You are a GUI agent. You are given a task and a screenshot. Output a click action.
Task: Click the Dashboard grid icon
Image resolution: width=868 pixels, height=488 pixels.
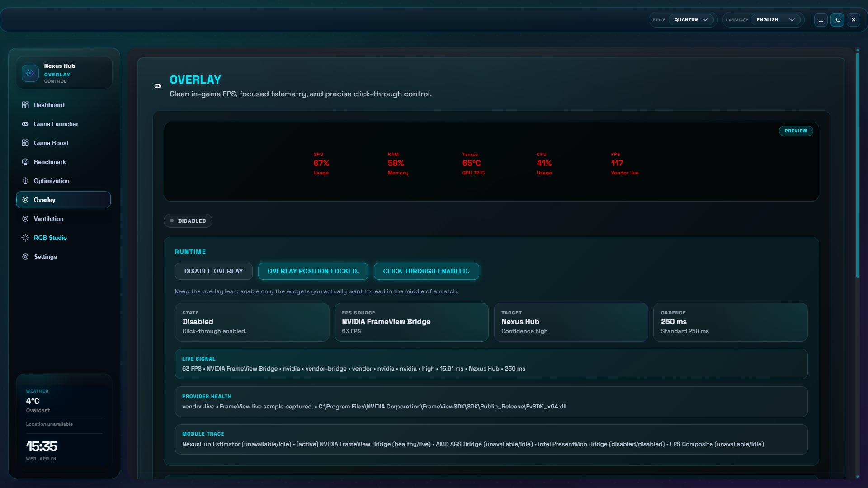coord(25,105)
